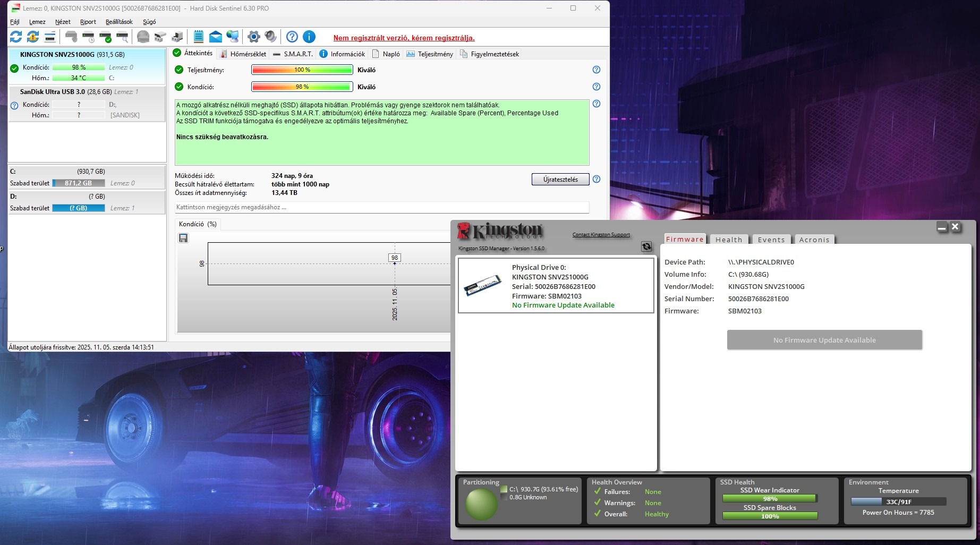Open the Contact Kingston Support link
Viewport: 980px width, 545px height.
tap(601, 235)
